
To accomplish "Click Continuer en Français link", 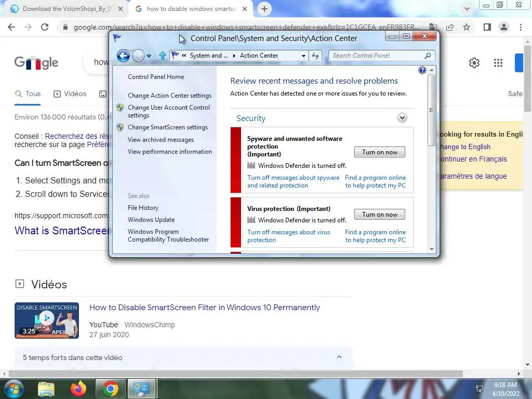I will coord(473,159).
